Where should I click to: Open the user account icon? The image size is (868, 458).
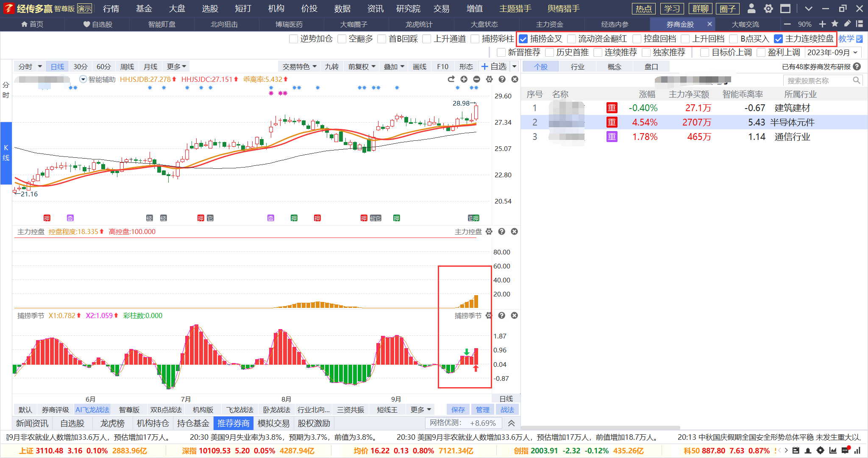[x=751, y=8]
